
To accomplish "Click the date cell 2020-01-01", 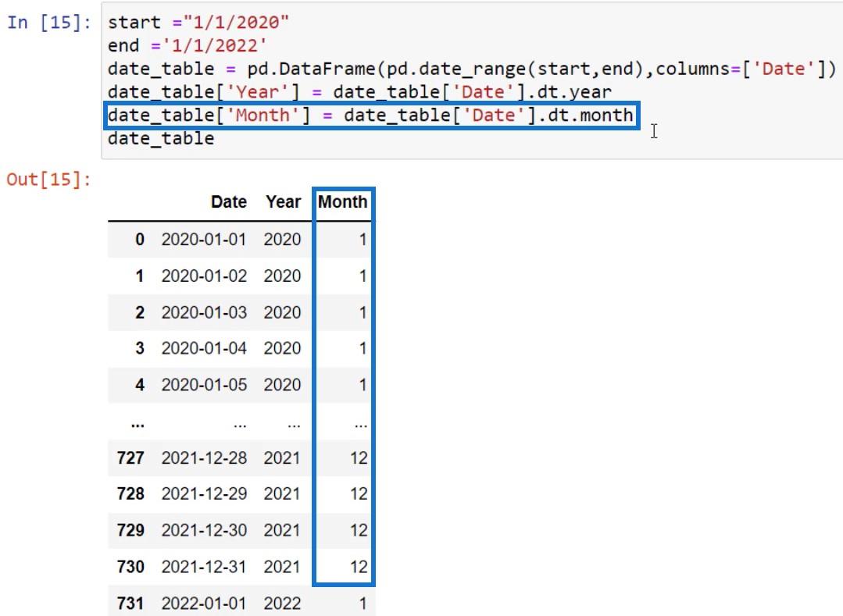I will pos(204,239).
